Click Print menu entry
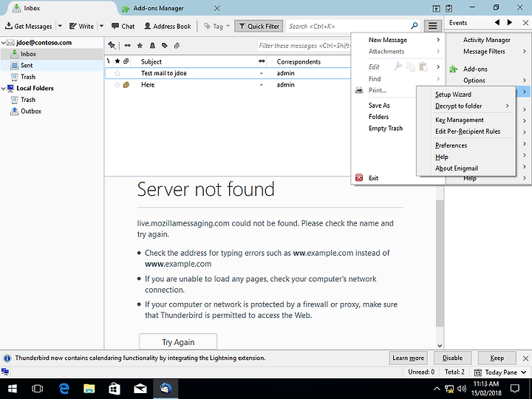532x399 pixels. click(x=385, y=90)
